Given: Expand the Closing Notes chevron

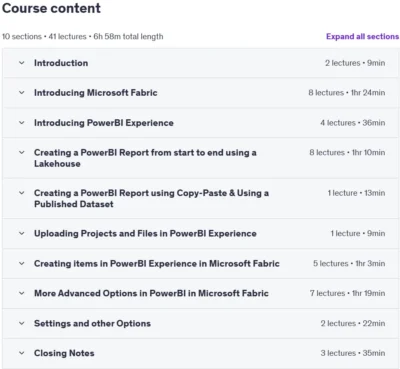Looking at the screenshot, I should tap(22, 353).
